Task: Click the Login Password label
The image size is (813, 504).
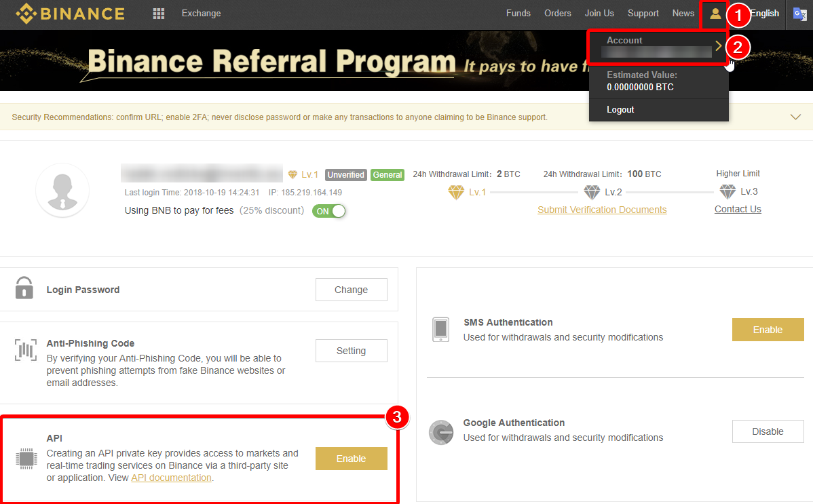Action: coord(83,290)
